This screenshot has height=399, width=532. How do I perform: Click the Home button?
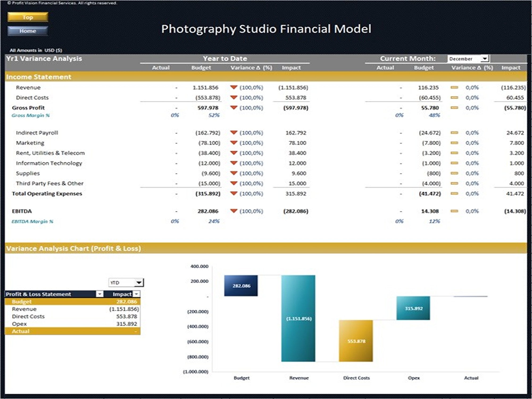(x=28, y=31)
